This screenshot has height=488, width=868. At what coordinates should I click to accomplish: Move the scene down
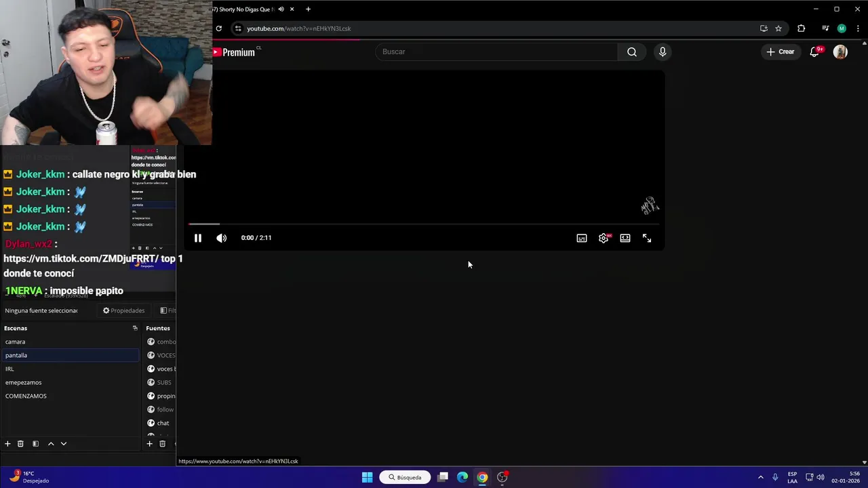(64, 443)
